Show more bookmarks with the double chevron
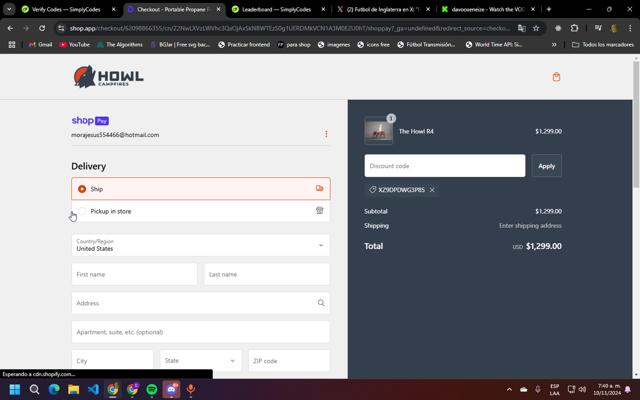This screenshot has width=640, height=400. (554, 44)
